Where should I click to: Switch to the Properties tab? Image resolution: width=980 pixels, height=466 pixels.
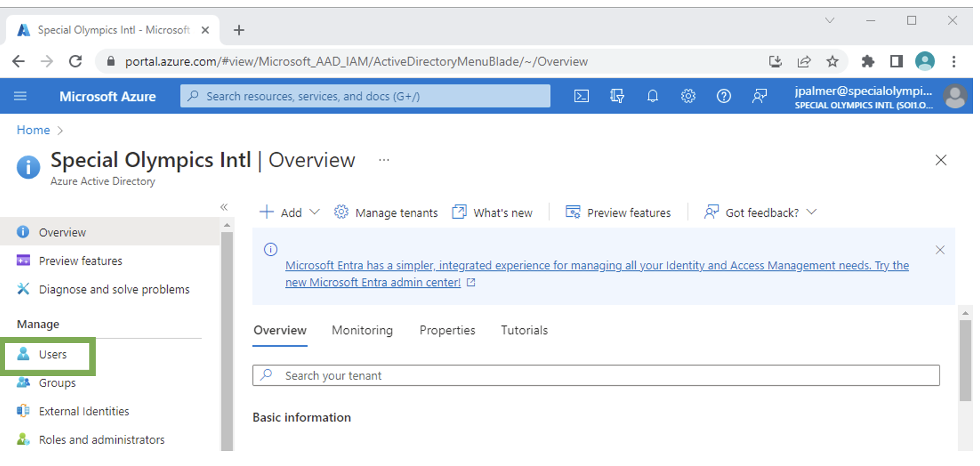click(x=447, y=330)
